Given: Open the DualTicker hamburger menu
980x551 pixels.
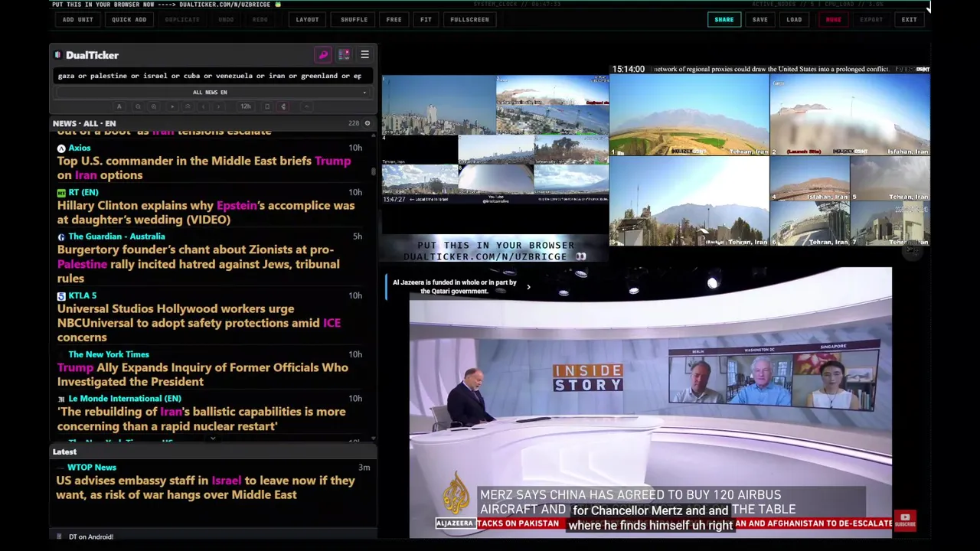Looking at the screenshot, I should click(x=364, y=55).
